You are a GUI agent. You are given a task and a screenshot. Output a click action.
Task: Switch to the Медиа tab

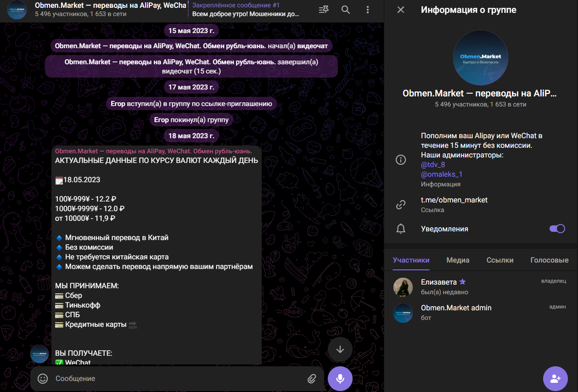[458, 260]
